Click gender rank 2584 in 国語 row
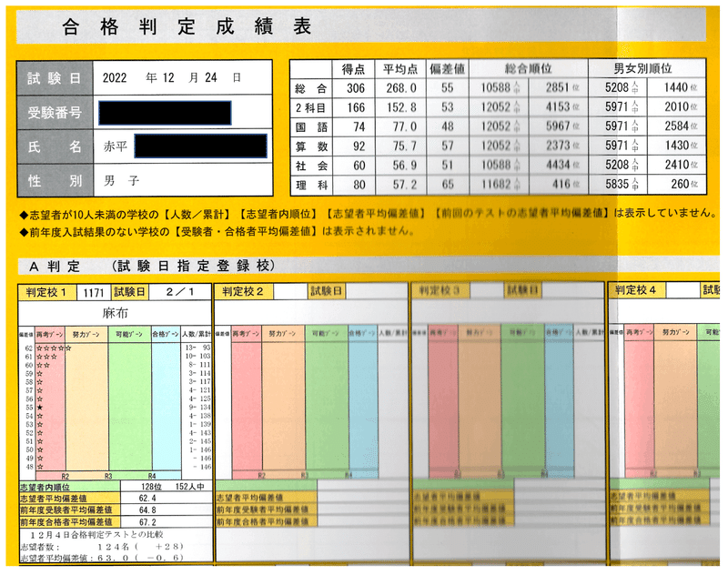Image resolution: width=728 pixels, height=575 pixels. 676,126
